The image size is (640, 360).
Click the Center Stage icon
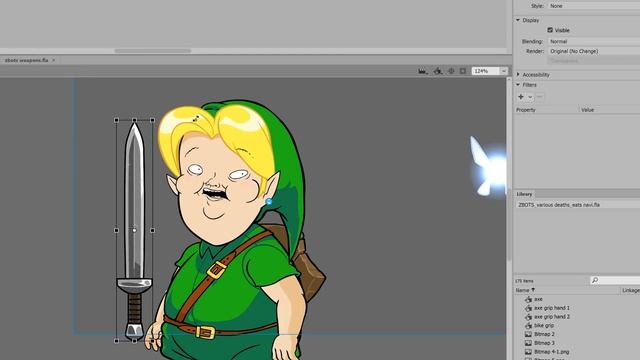[451, 71]
